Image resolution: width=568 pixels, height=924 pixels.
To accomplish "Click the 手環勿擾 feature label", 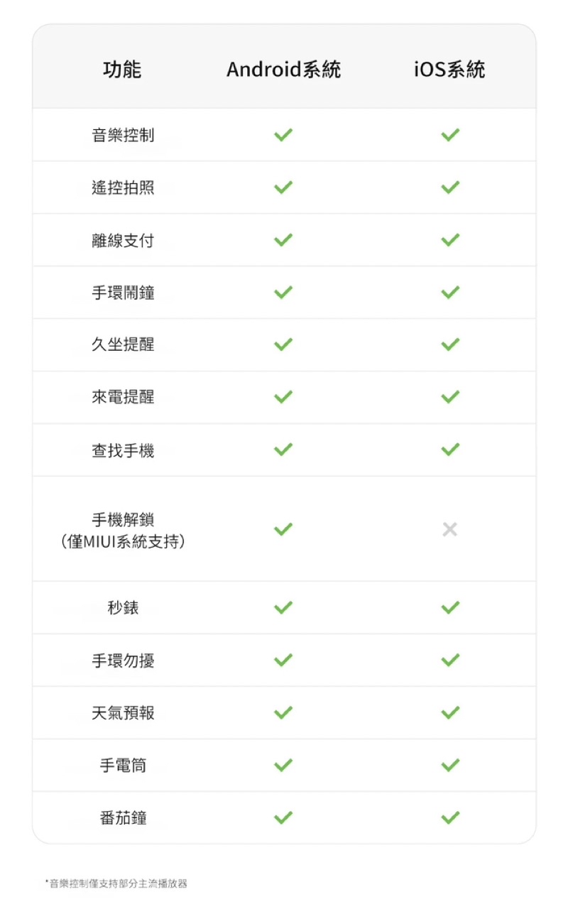I will click(x=123, y=661).
